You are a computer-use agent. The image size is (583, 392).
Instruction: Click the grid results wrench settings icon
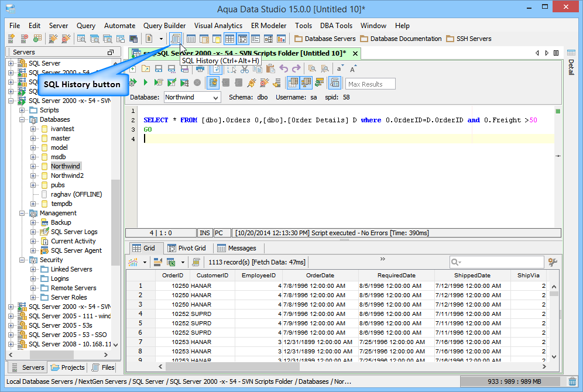pyautogui.click(x=553, y=262)
